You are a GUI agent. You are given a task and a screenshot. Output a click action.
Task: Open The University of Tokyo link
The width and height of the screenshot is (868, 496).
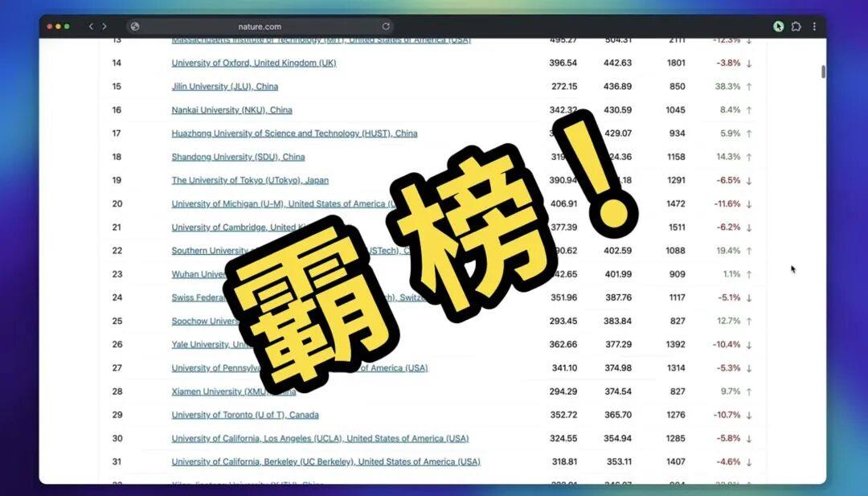pos(249,180)
